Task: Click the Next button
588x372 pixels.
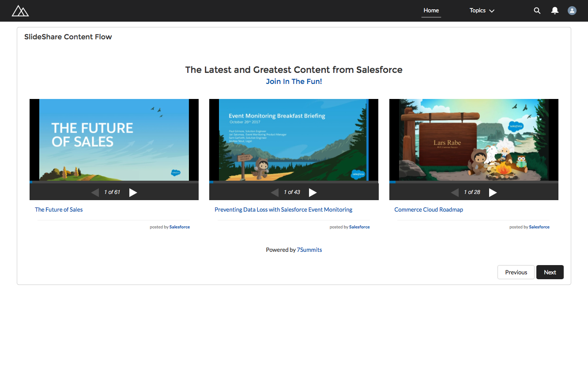Action: (x=550, y=272)
